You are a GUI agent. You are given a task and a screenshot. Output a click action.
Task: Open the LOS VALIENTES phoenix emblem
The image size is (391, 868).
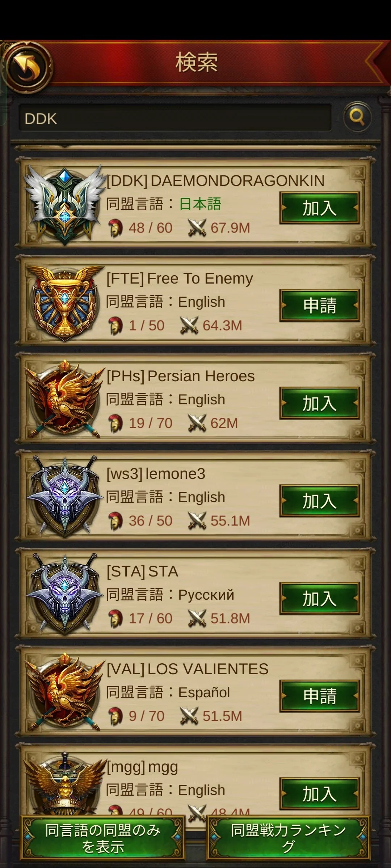point(64,692)
